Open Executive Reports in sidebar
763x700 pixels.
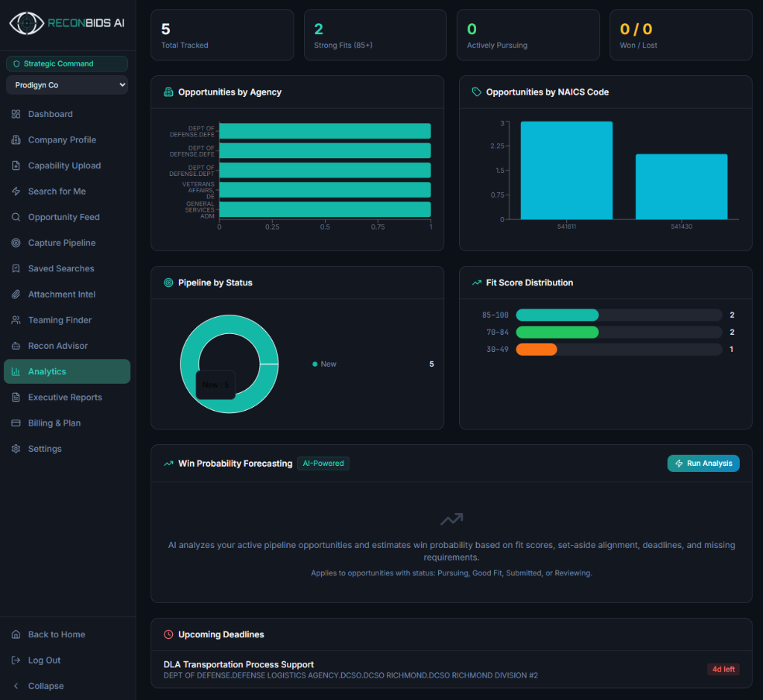point(67,397)
